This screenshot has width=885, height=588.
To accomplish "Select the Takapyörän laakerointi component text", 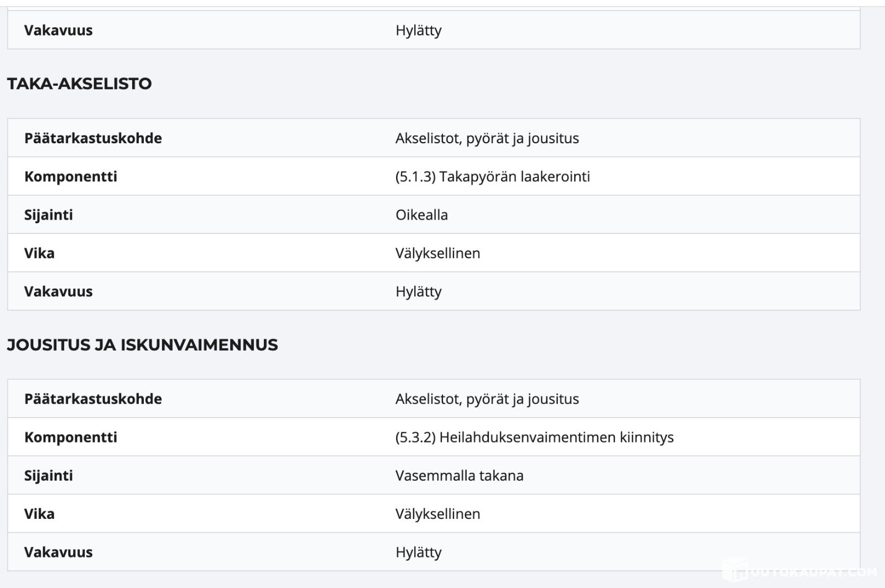I will click(x=492, y=176).
